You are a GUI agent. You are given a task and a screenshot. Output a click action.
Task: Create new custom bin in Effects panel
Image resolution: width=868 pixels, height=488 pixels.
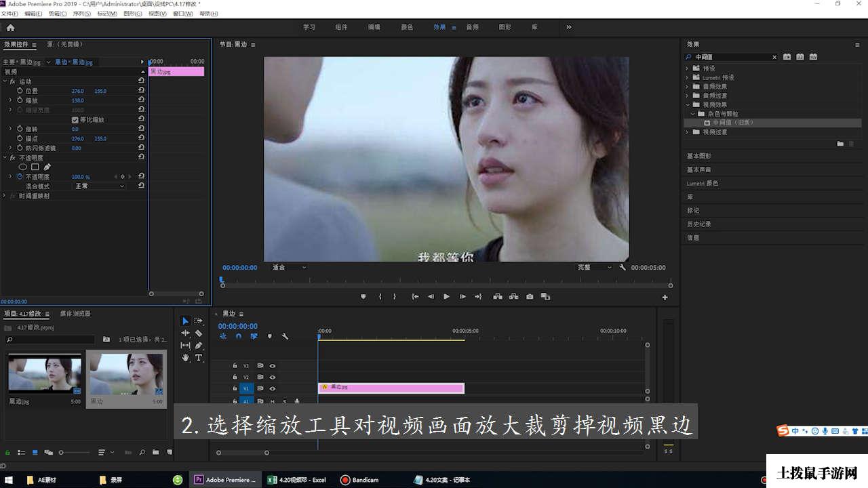[x=840, y=144]
